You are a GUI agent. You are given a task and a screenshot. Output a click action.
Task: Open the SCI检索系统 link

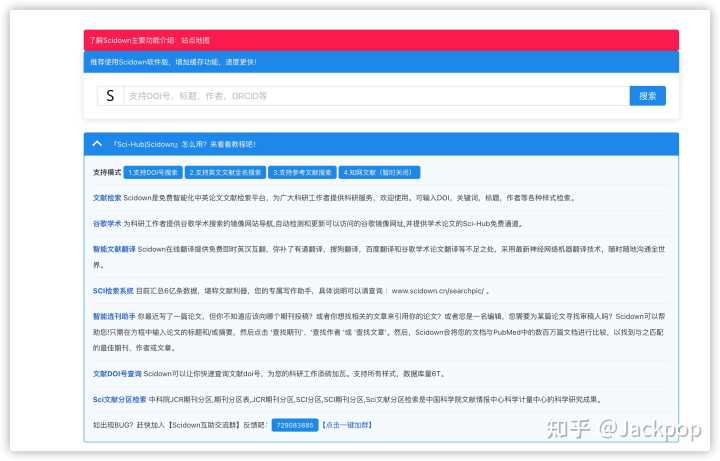[x=112, y=291]
